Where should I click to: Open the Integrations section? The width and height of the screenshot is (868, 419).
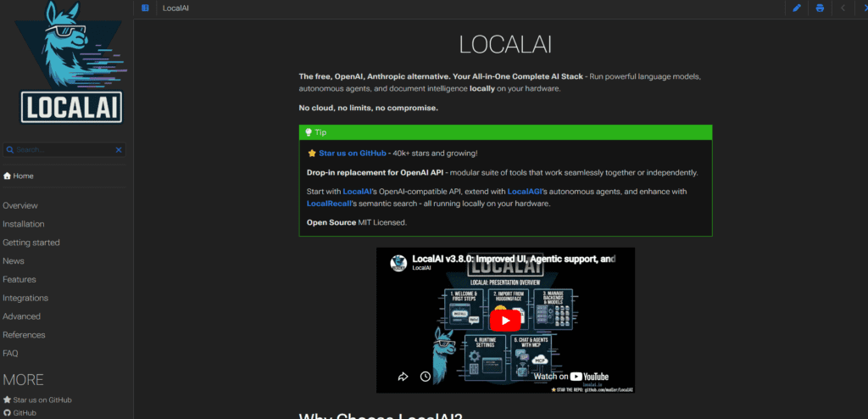pos(25,298)
